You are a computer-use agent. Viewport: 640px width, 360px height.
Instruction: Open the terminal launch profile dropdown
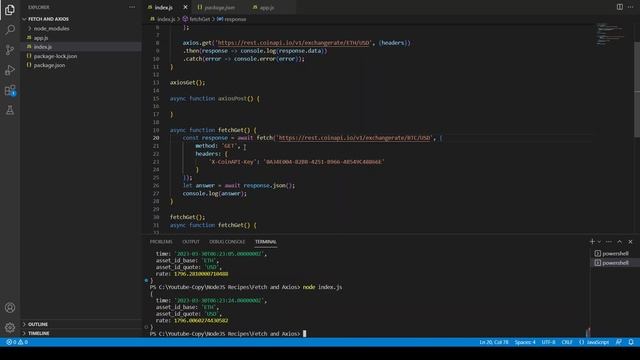(x=599, y=242)
